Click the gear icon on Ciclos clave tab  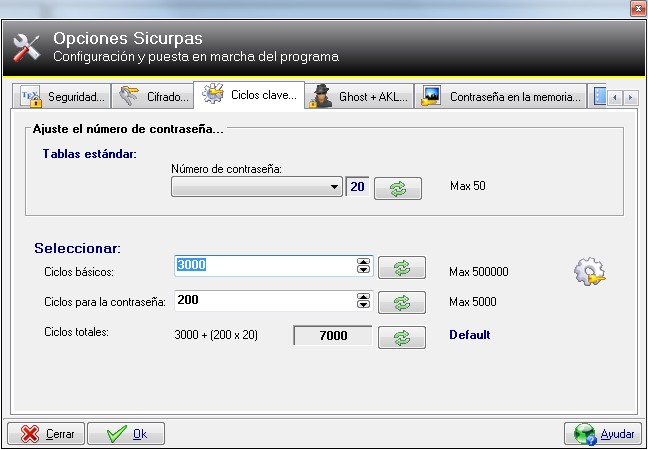213,93
